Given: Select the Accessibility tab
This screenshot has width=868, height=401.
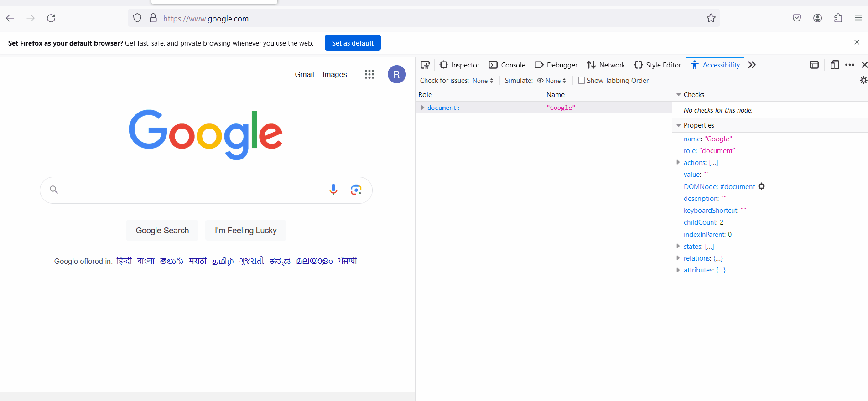Looking at the screenshot, I should [715, 65].
